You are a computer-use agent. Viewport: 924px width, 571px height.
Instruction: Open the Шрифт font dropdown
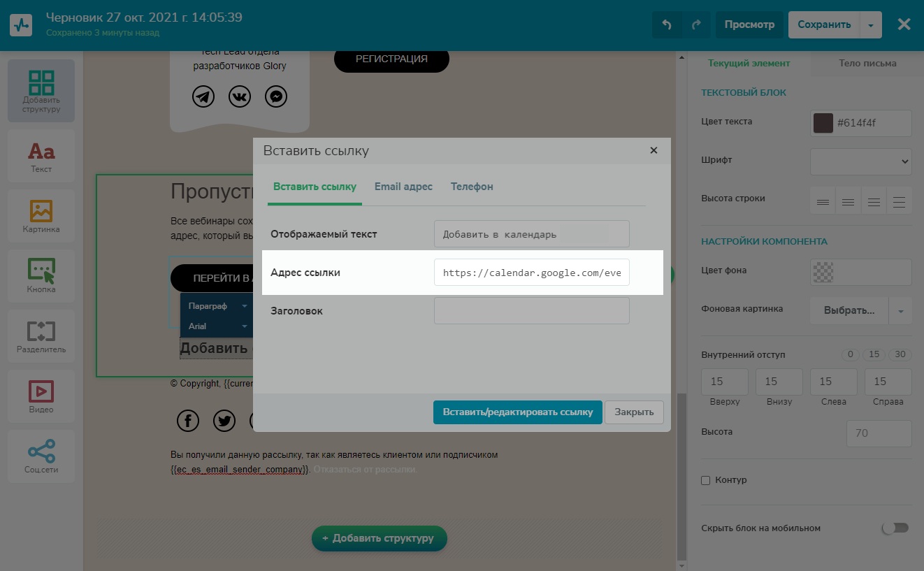[x=860, y=161]
